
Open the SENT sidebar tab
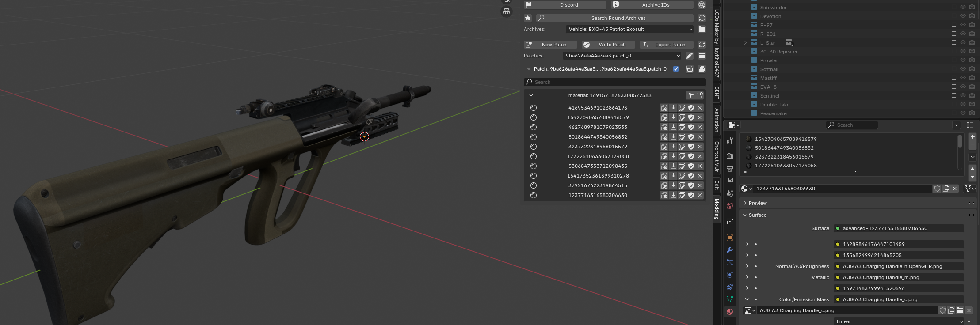[717, 93]
